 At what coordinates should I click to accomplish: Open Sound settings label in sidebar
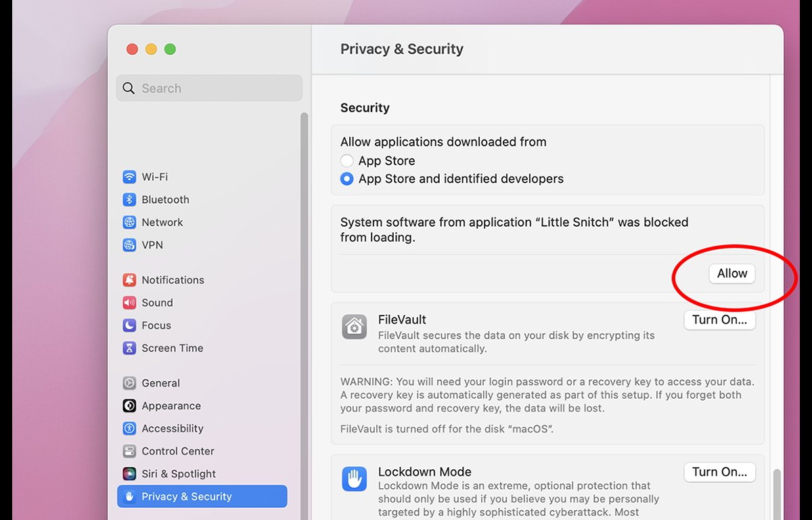click(158, 303)
